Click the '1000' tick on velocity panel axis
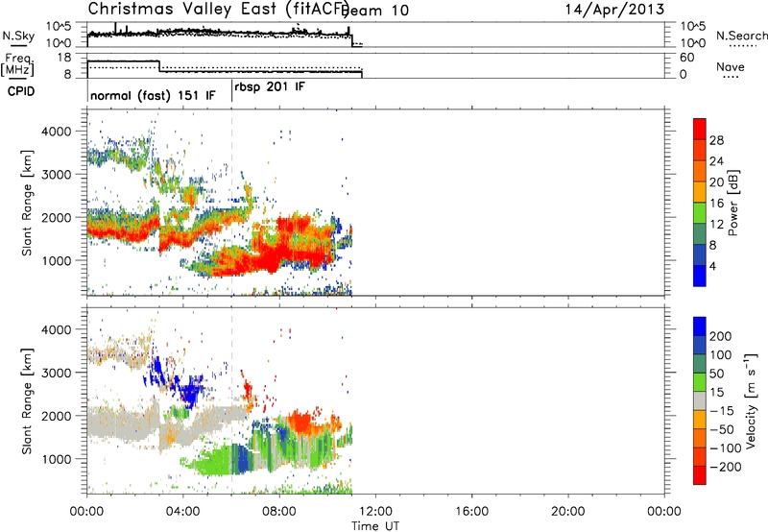This screenshot has width=768, height=532. 56,459
